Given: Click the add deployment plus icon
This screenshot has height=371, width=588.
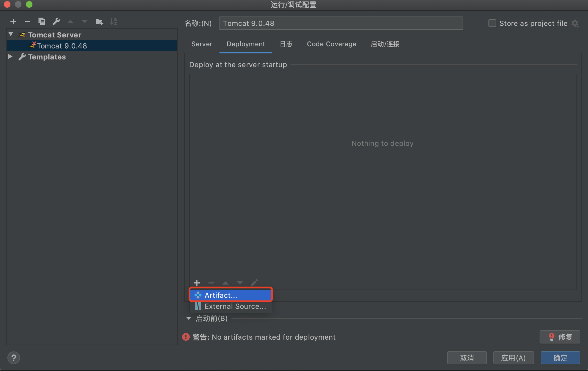Looking at the screenshot, I should pos(197,283).
